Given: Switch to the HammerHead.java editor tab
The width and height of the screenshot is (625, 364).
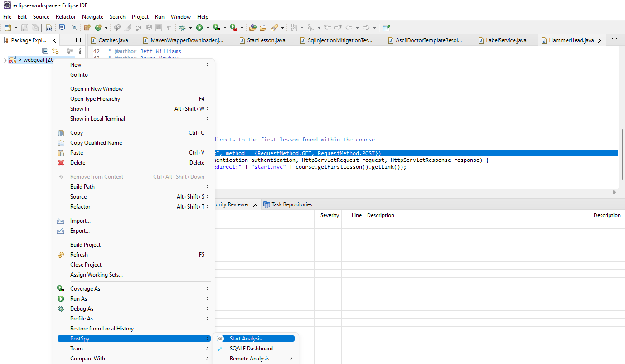Looking at the screenshot, I should [x=571, y=40].
